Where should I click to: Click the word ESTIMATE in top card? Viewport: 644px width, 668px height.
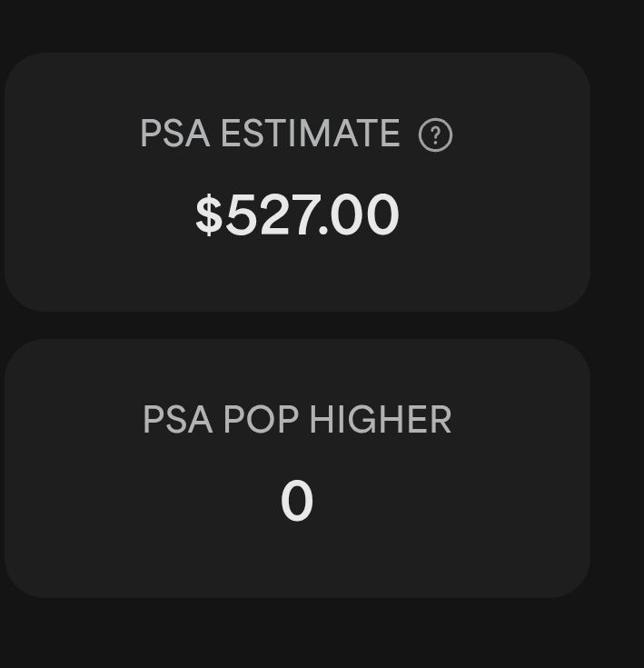pyautogui.click(x=311, y=134)
